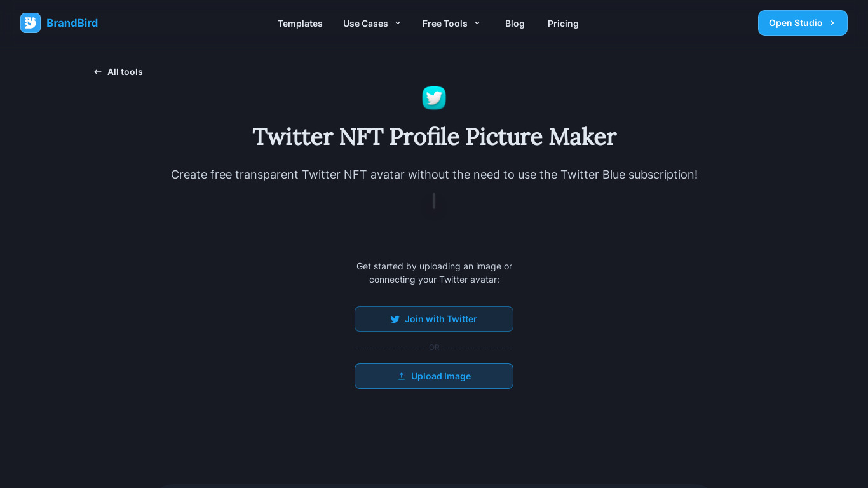The height and width of the screenshot is (488, 868).
Task: Click the arrow chevron in Open Studio
Action: 832,23
